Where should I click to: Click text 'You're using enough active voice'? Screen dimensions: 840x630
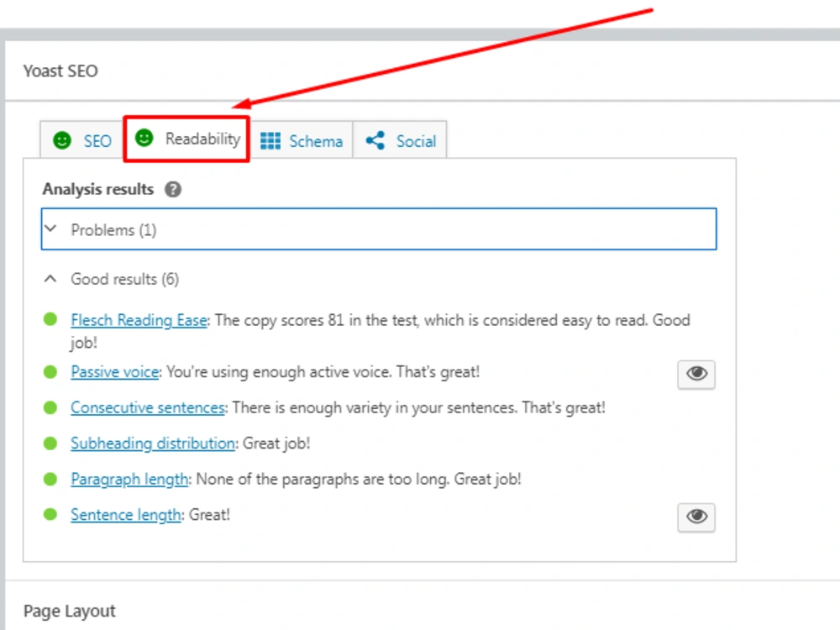coord(279,372)
